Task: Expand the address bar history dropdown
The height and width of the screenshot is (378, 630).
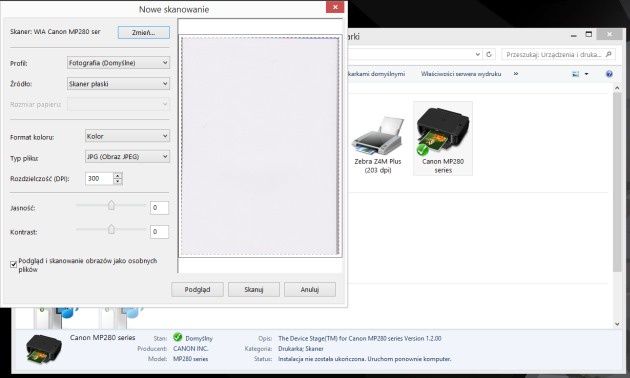Action: click(x=477, y=54)
